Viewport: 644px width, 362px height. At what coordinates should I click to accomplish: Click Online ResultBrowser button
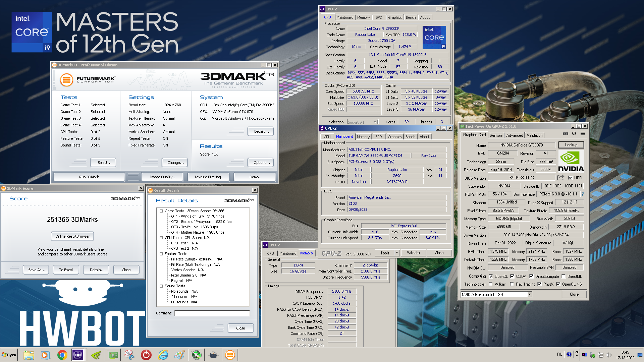(x=72, y=236)
